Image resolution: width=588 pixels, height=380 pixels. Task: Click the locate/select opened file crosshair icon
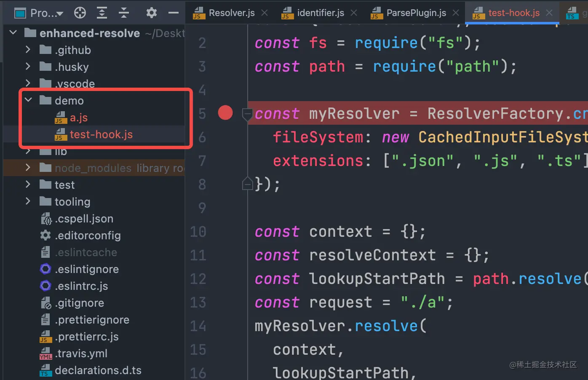pos(80,13)
